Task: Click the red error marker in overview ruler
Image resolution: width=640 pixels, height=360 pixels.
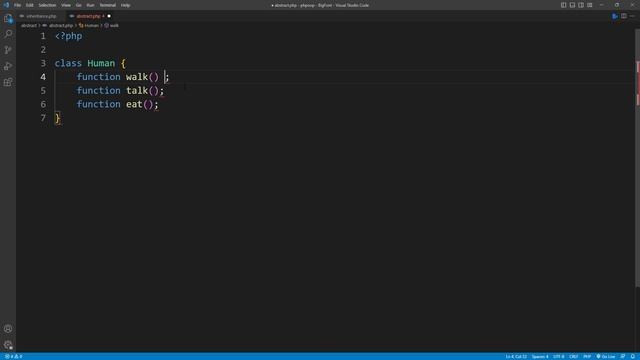Action: tap(638, 83)
